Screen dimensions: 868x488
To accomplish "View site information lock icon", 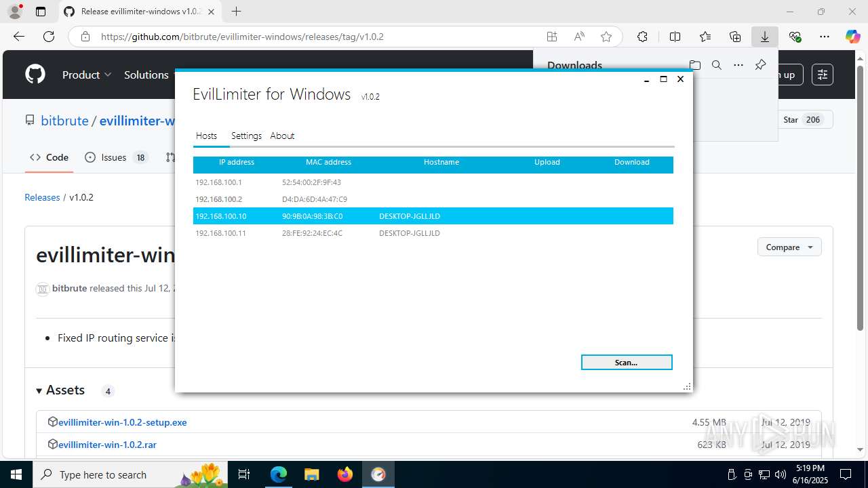I will coord(85,37).
